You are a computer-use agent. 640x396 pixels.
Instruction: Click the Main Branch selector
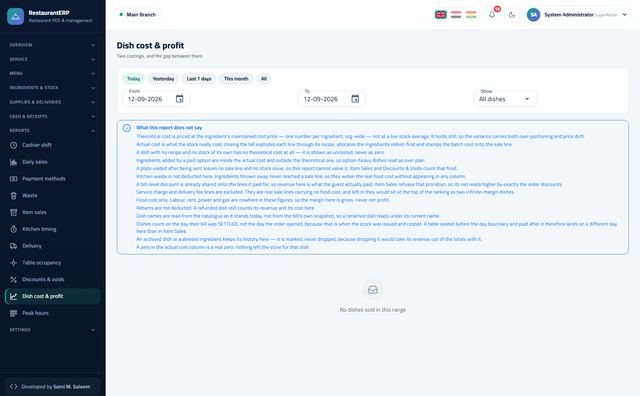tap(138, 15)
